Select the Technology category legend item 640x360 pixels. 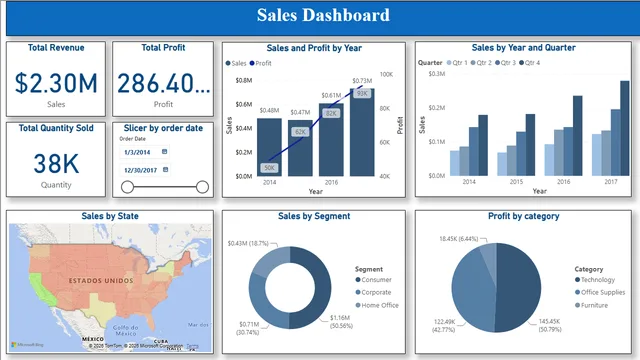coord(595,280)
